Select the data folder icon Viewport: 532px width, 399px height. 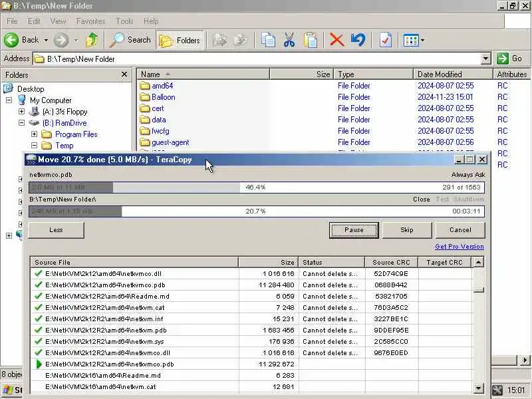145,120
